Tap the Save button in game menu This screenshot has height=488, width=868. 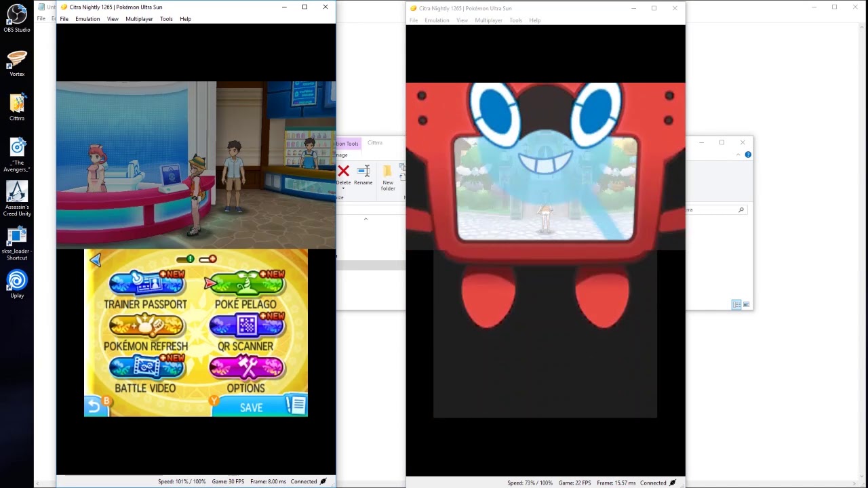251,407
